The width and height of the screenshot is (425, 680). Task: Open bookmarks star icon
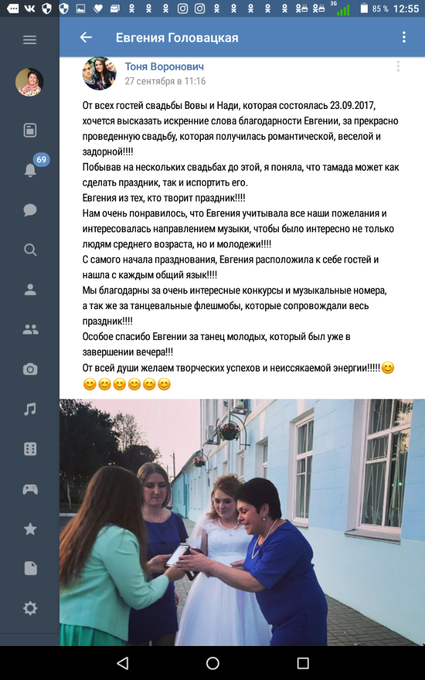[30, 529]
